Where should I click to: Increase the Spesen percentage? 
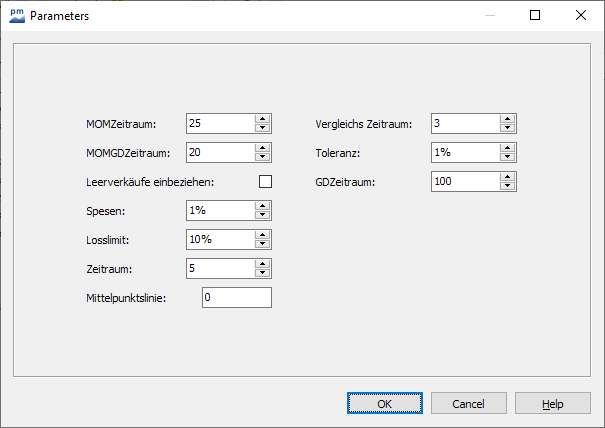262,205
